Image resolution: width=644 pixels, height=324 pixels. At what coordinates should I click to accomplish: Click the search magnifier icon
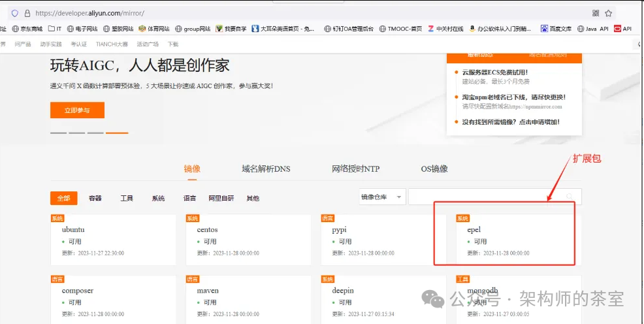(570, 197)
